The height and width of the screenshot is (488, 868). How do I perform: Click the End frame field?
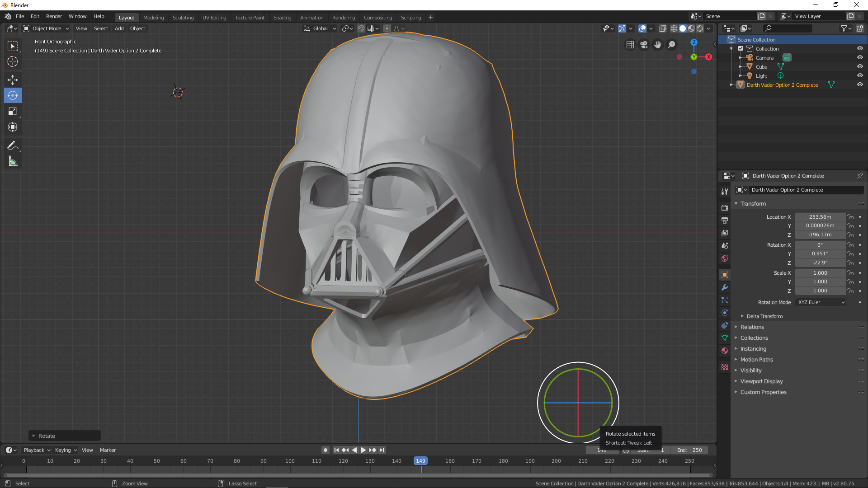(689, 450)
